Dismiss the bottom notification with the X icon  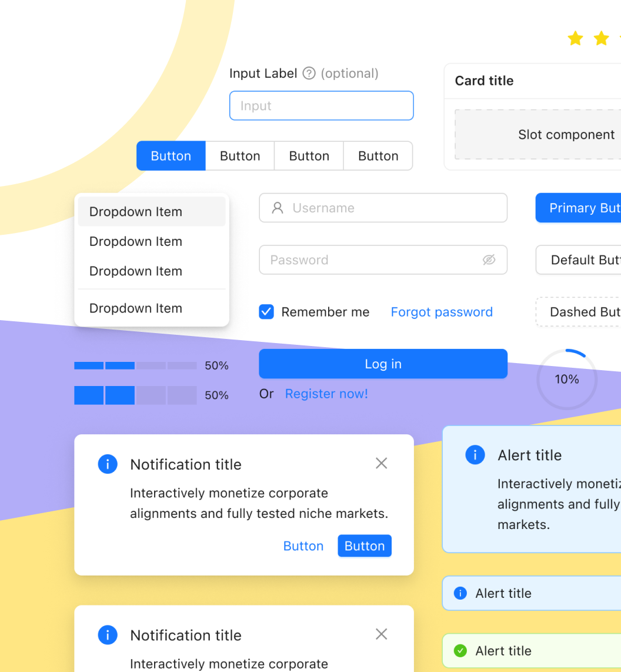381,634
